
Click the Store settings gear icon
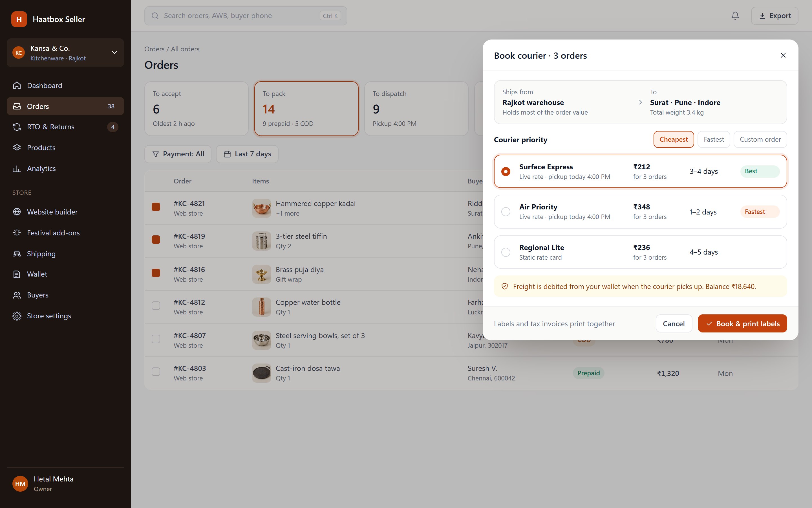click(x=17, y=316)
